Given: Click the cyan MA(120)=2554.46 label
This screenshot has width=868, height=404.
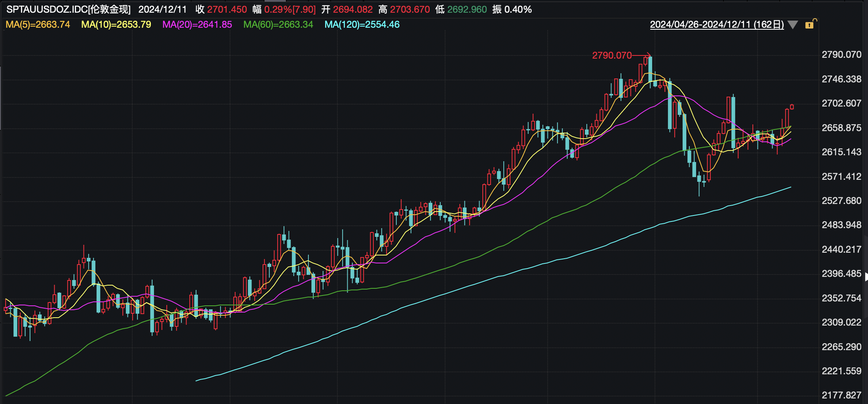Looking at the screenshot, I should (362, 25).
